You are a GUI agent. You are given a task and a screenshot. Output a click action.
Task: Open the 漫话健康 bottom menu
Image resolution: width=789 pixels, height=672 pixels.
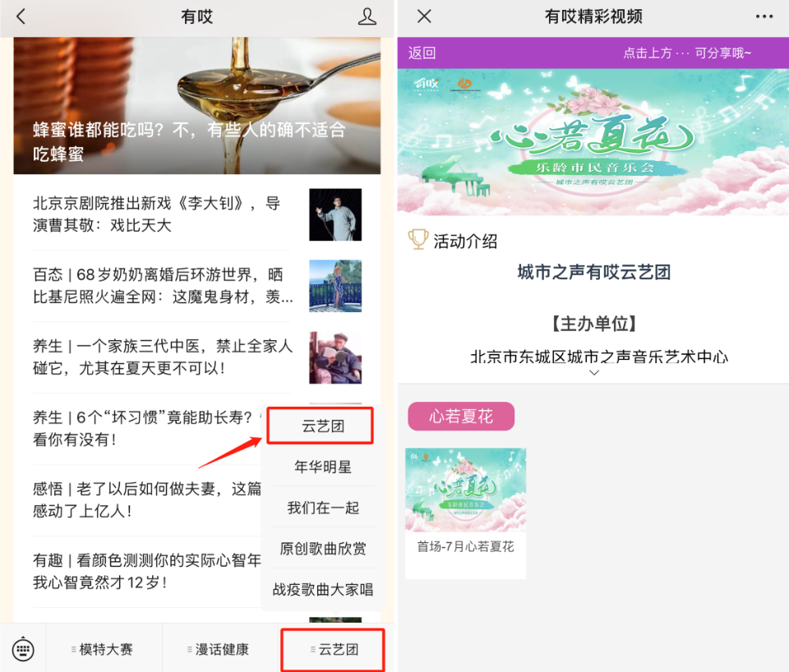point(220,649)
